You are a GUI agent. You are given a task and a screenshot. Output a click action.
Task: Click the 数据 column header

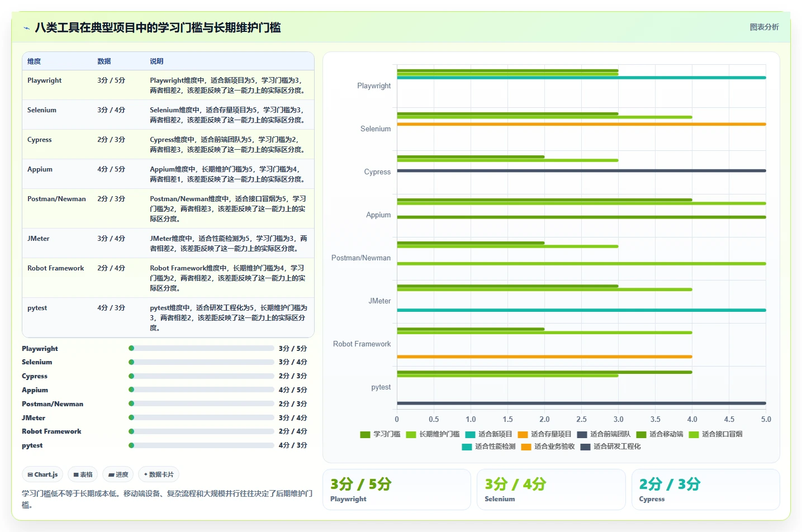coord(104,61)
